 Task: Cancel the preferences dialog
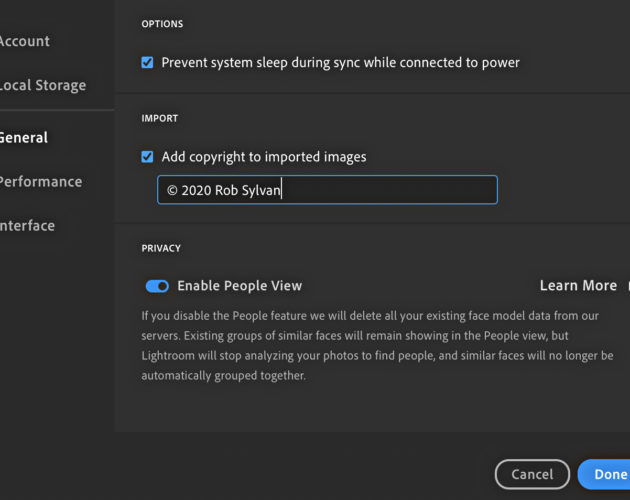532,474
